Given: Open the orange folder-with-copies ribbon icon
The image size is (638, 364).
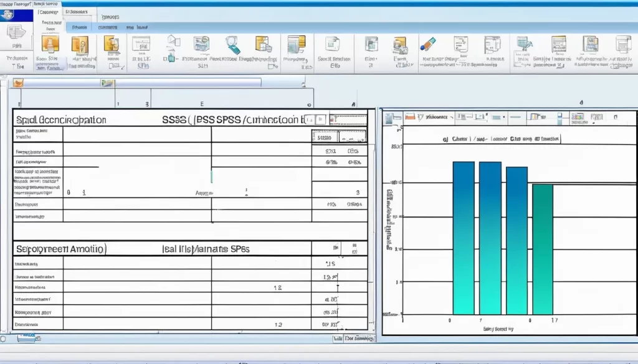Looking at the screenshot, I should point(112,44).
